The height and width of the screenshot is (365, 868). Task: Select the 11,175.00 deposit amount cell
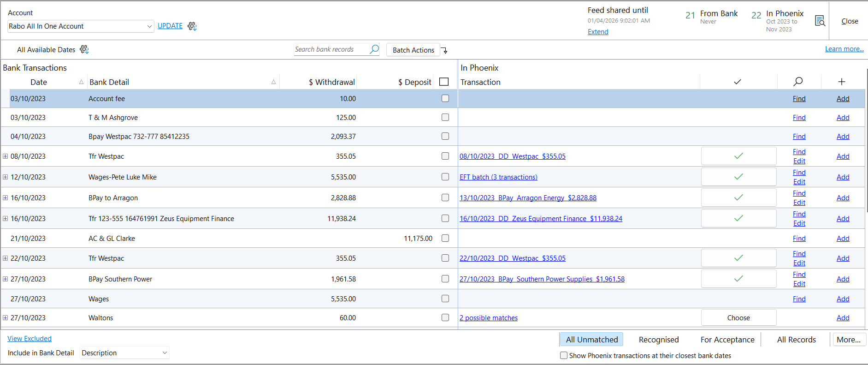coord(418,239)
